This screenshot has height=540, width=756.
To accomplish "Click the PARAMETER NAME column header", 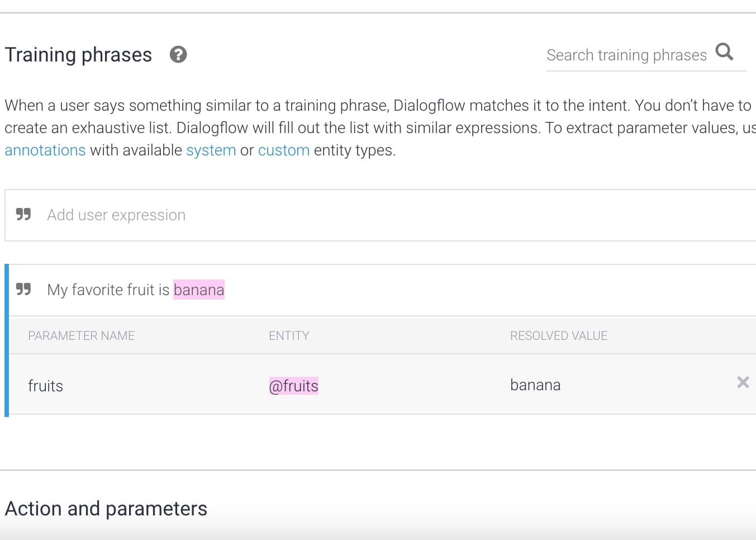I will tap(82, 335).
